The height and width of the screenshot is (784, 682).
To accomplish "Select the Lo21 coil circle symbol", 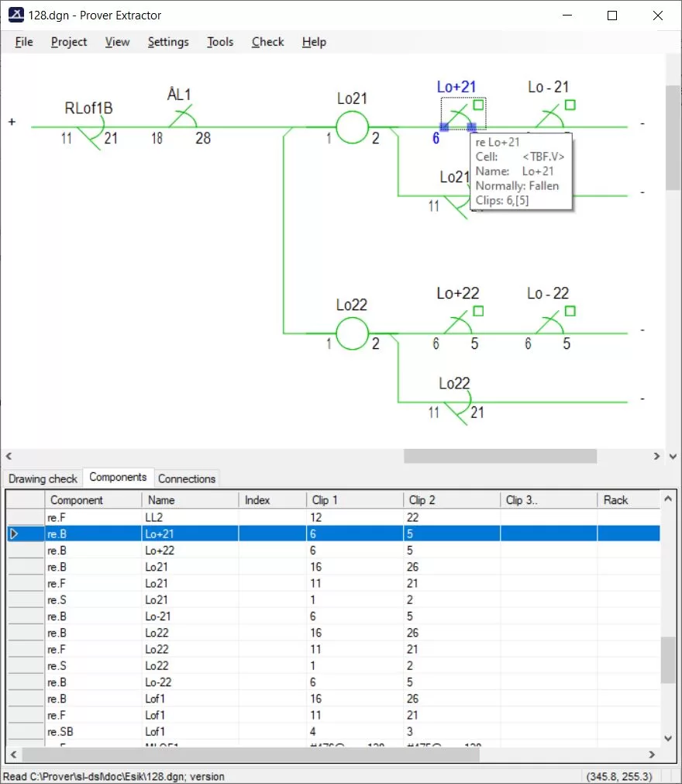I will click(352, 127).
